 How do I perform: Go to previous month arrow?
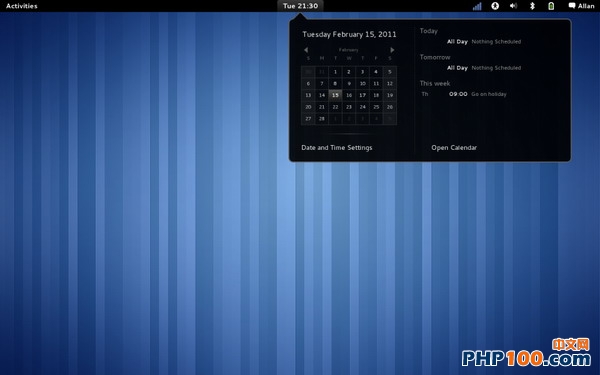point(306,50)
